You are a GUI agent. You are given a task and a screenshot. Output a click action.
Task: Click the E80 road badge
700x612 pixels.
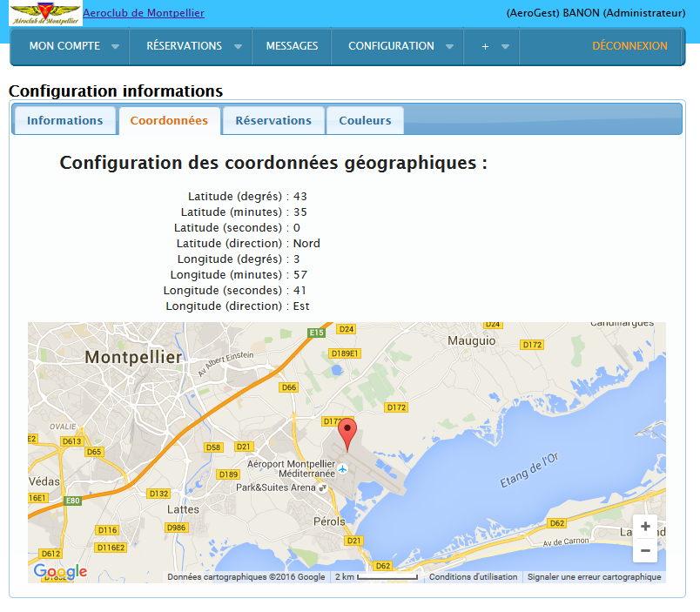coord(73,501)
